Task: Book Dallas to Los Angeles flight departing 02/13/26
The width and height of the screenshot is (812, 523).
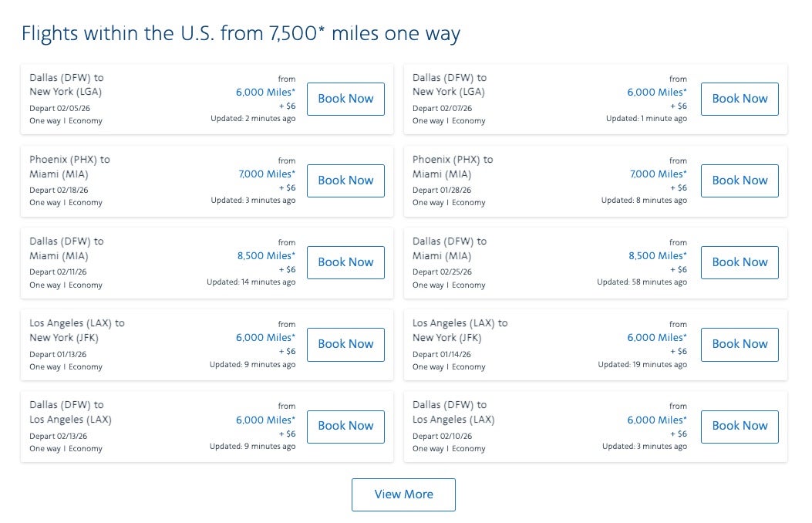Action: (x=345, y=426)
